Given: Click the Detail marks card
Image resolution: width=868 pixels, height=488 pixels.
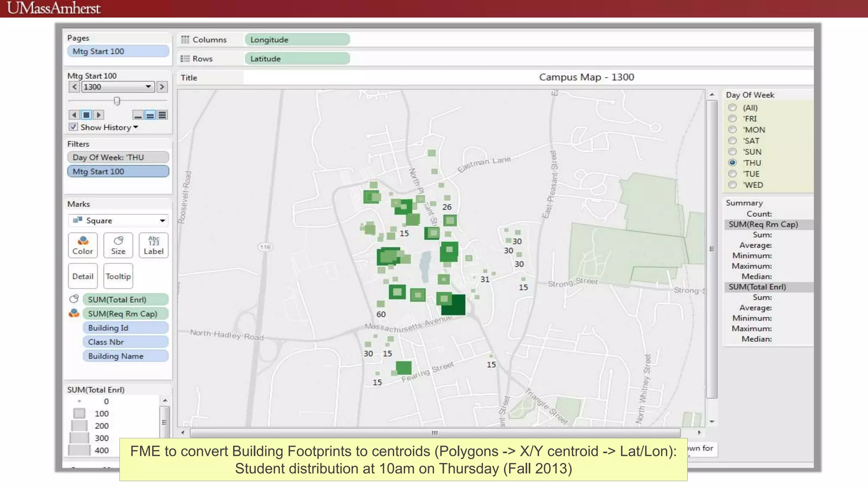Looking at the screenshot, I should [x=83, y=276].
